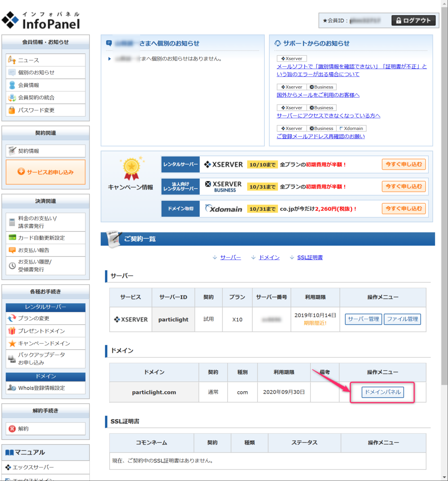This screenshot has width=448, height=481.
Task: Click the 個別のお知らせ speech bubble icon
Action: click(x=12, y=73)
